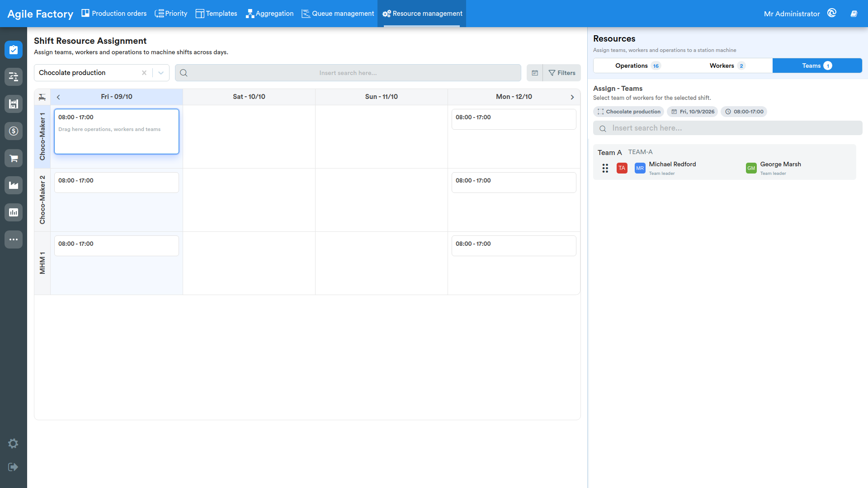Switch to the Workers tab

(727, 66)
